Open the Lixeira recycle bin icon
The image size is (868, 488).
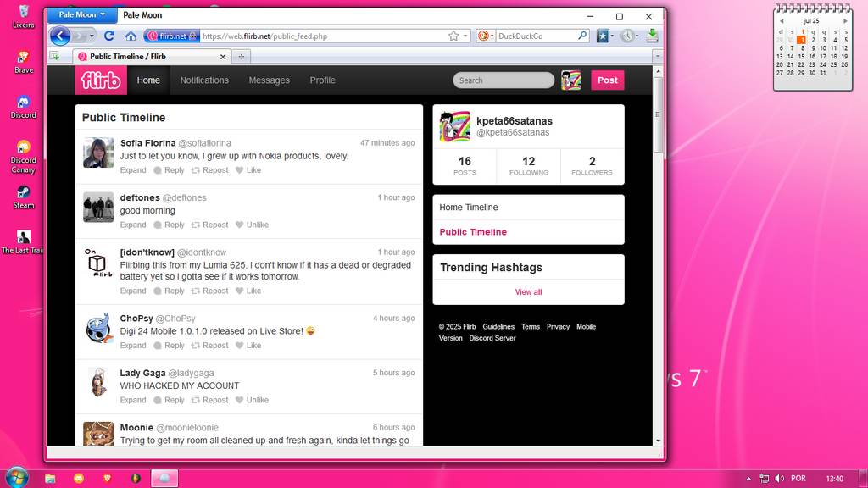tap(23, 17)
